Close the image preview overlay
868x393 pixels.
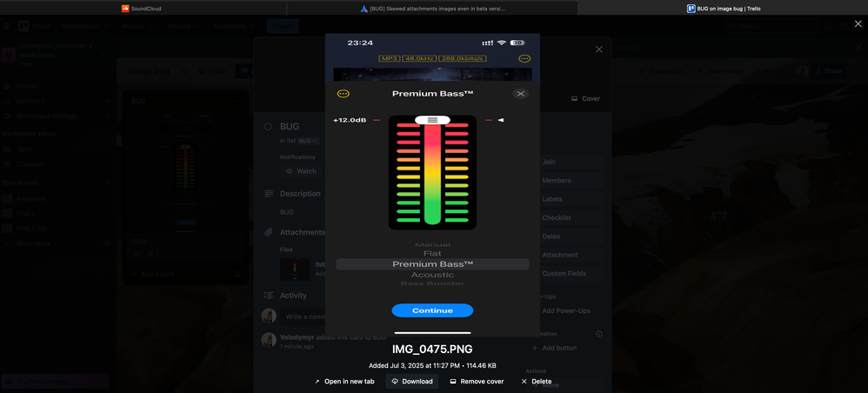tap(858, 23)
